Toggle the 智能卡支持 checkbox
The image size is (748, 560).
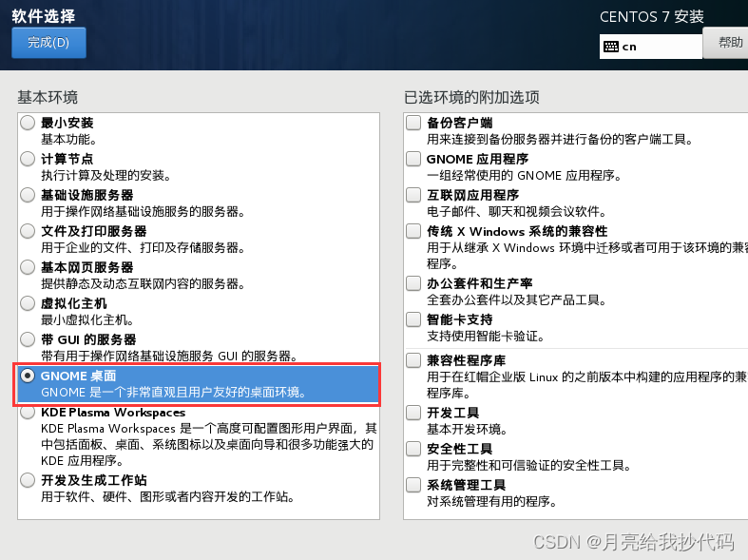point(413,319)
